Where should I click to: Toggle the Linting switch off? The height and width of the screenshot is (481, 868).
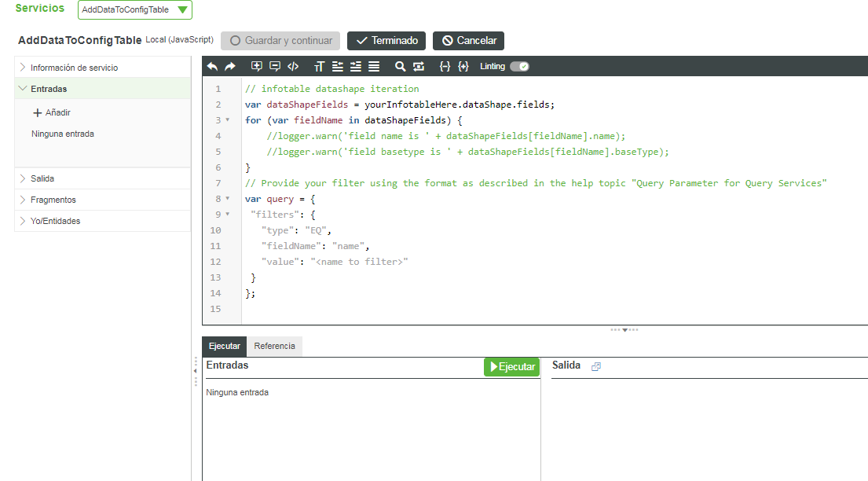tap(519, 67)
